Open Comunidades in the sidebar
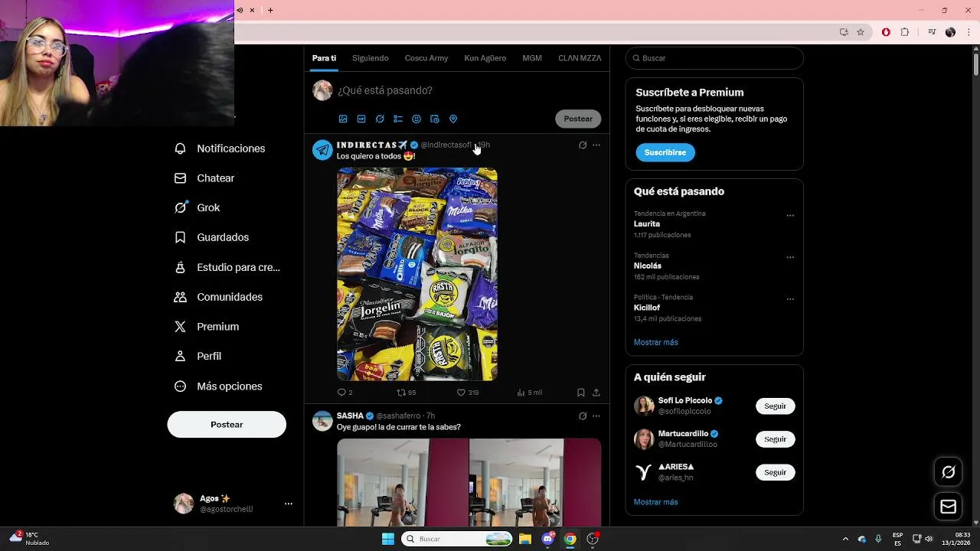Viewport: 980px width, 551px height. 218,297
